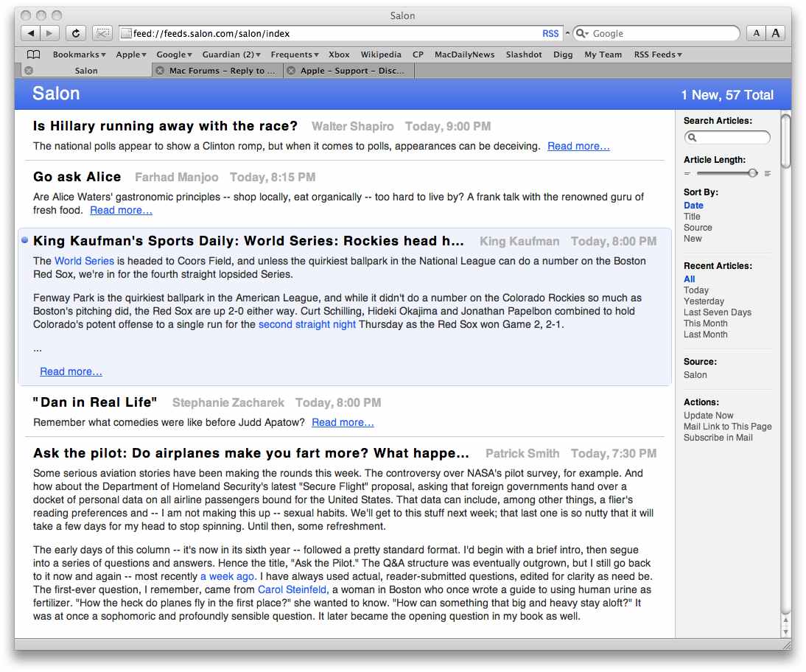Screen dimensions: 806x672
Task: Filter articles to Last Seven Days
Action: [x=718, y=312]
